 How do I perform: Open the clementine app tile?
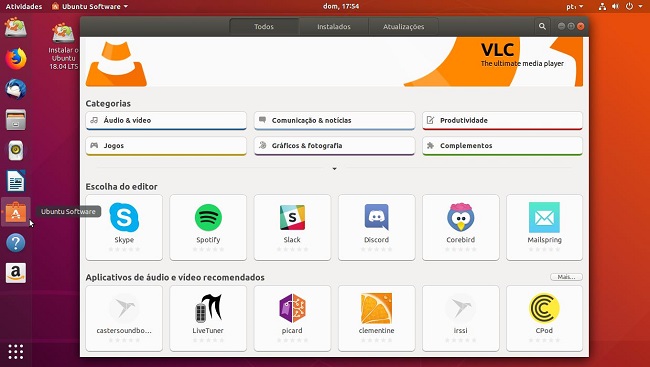376,318
